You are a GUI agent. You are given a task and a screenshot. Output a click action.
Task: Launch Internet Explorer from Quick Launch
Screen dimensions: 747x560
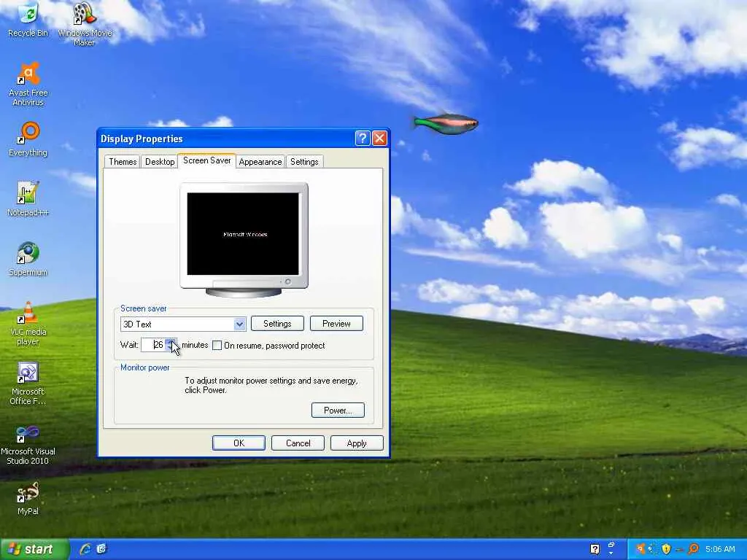pos(86,550)
